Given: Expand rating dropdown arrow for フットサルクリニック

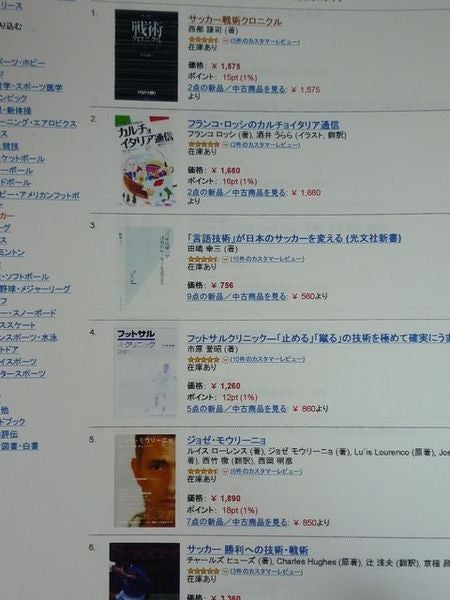Looking at the screenshot, I should tap(226, 360).
